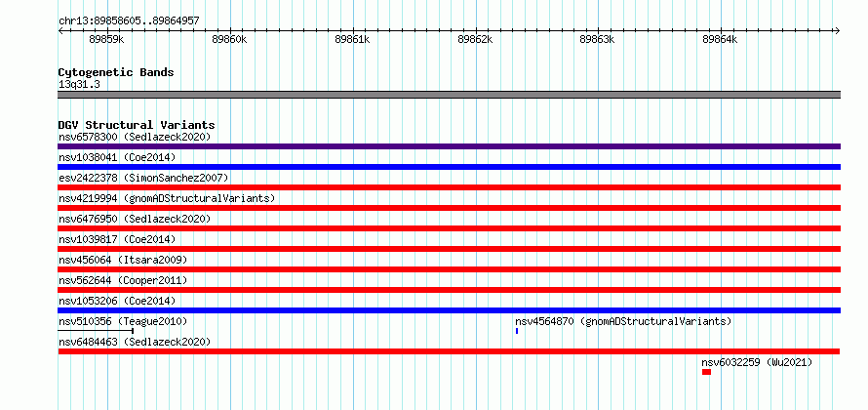Click the 89862k ruler tick label
868x410 pixels.
coord(475,40)
